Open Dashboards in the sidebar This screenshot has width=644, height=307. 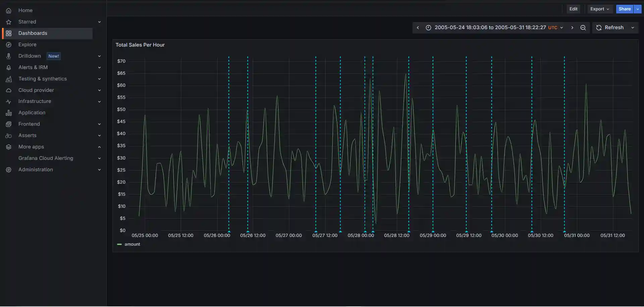33,33
